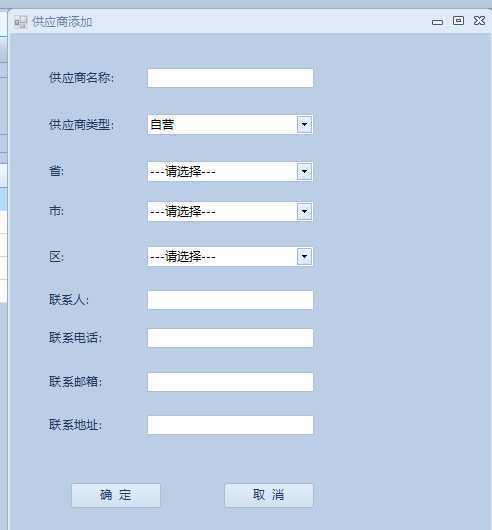The width and height of the screenshot is (492, 530).
Task: Click the 供应商添加 window title icon
Action: (20, 22)
